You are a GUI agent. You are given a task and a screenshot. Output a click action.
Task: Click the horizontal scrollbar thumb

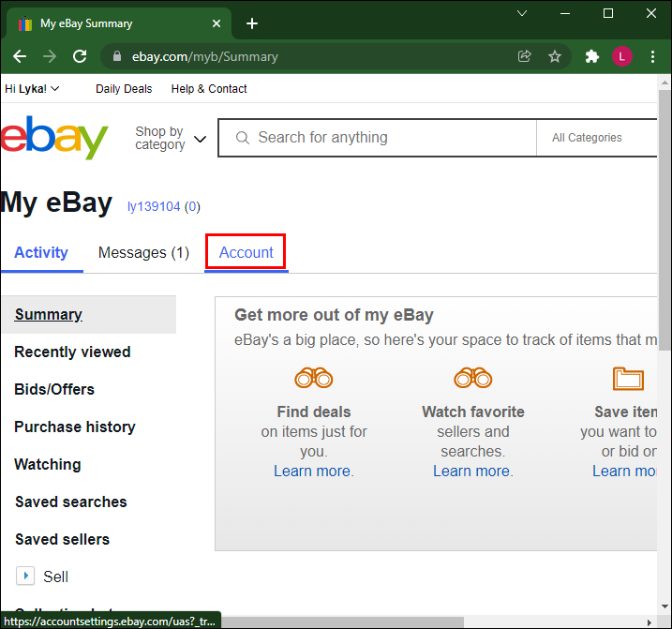[x=343, y=622]
